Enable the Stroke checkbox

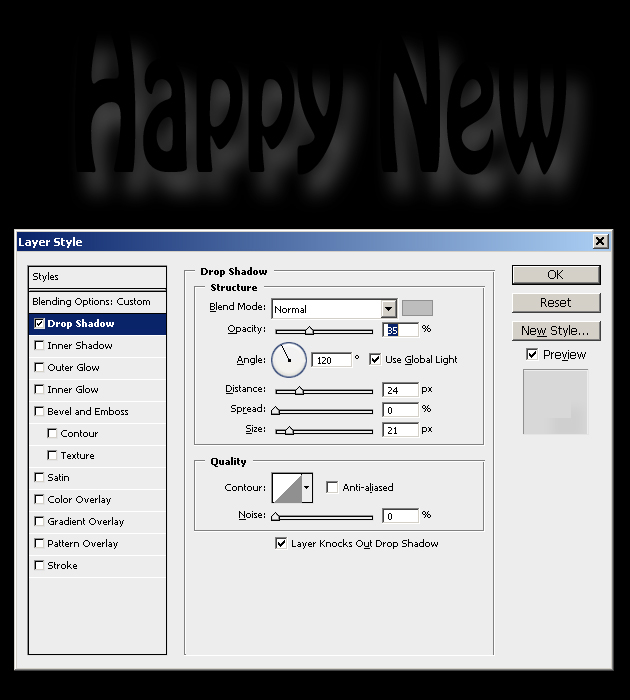point(39,565)
